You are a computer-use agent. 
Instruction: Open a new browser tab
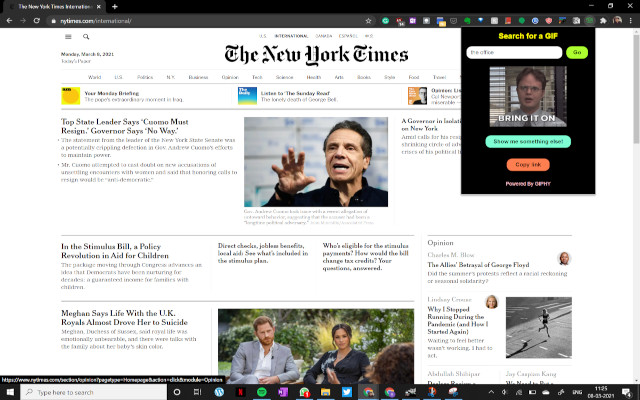[x=115, y=7]
